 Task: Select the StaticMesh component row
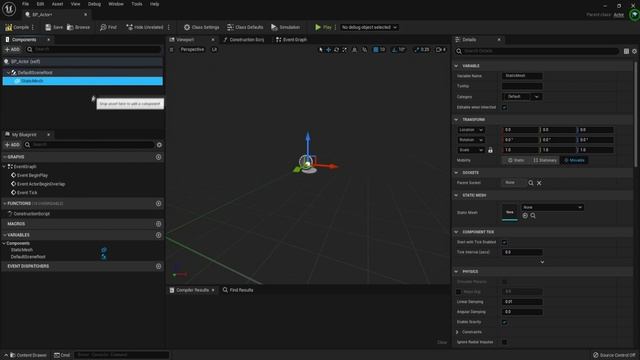pos(82,81)
